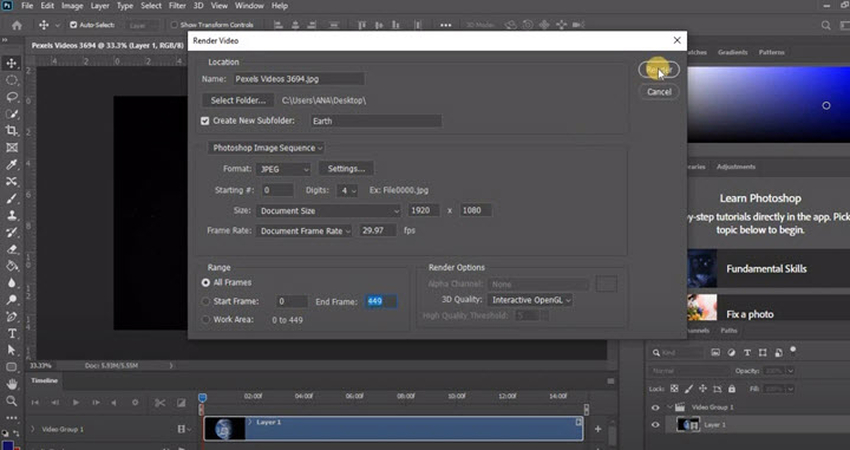Open JPEG Settings button

point(346,169)
